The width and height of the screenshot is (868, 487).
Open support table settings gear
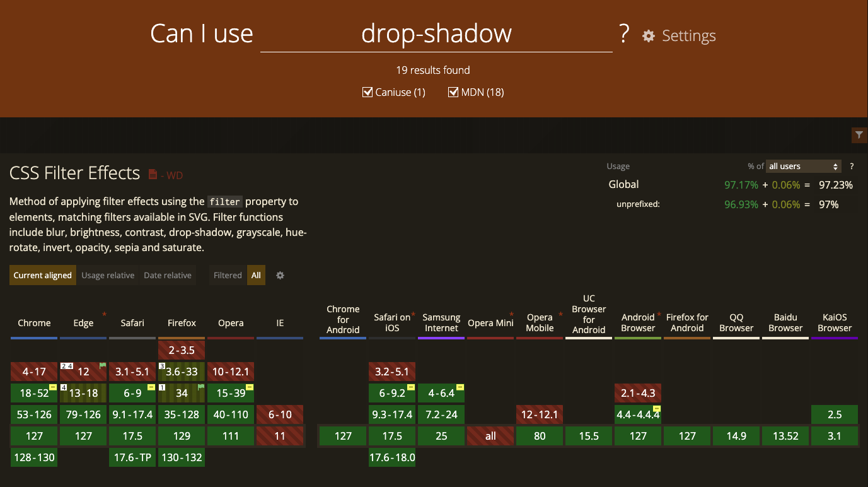(281, 276)
